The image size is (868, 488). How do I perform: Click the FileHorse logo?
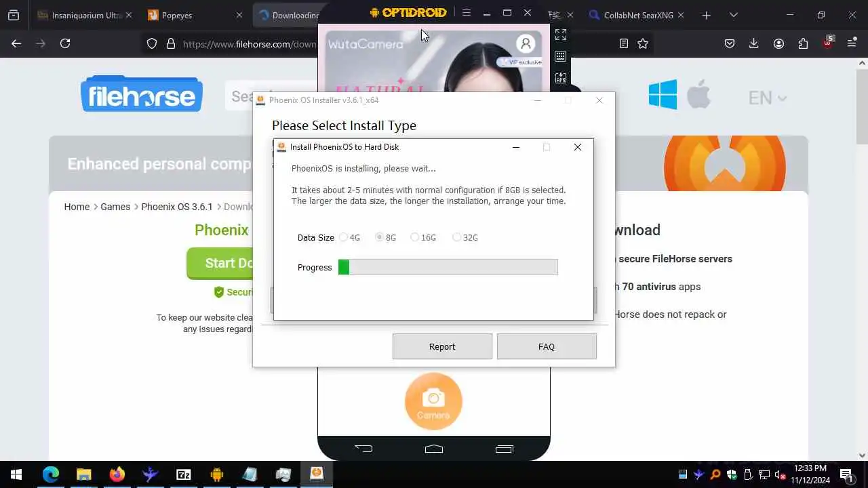point(141,94)
